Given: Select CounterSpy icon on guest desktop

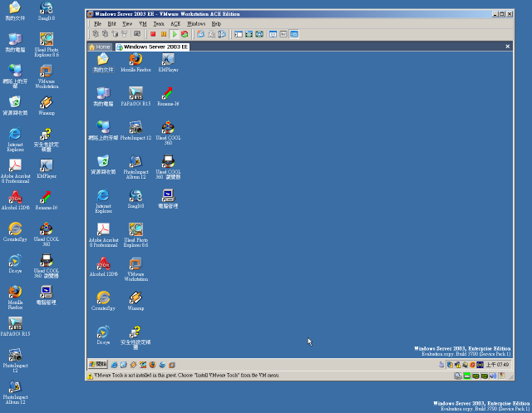Looking at the screenshot, I should point(103,301).
